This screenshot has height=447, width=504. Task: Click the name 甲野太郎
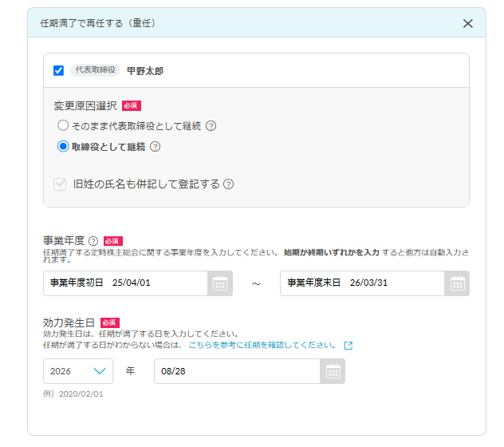pos(145,71)
